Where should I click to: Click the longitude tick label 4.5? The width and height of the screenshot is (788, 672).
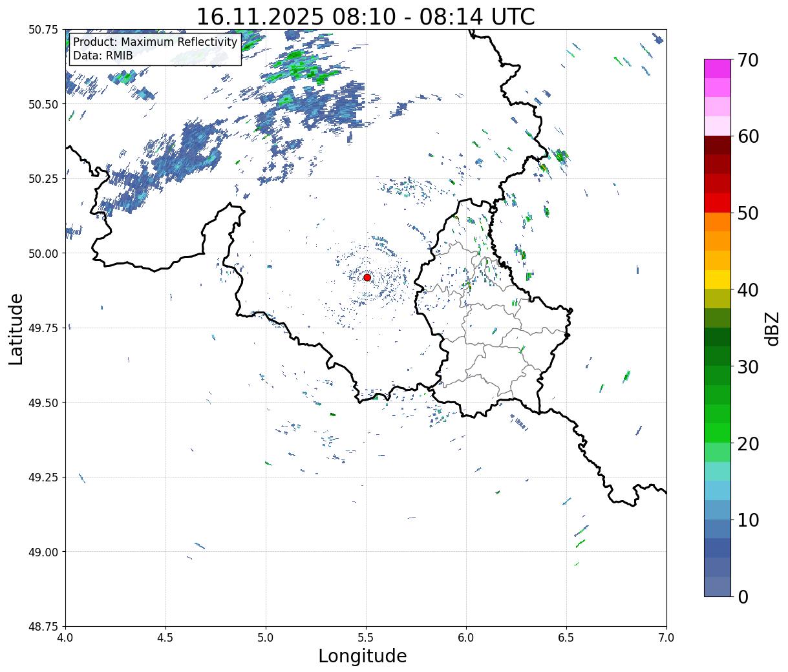165,637
